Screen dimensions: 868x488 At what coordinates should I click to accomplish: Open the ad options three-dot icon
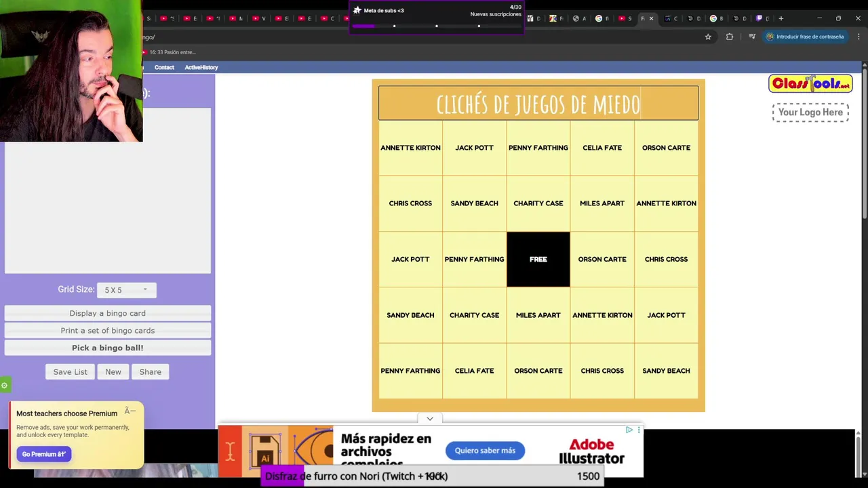[638, 430]
